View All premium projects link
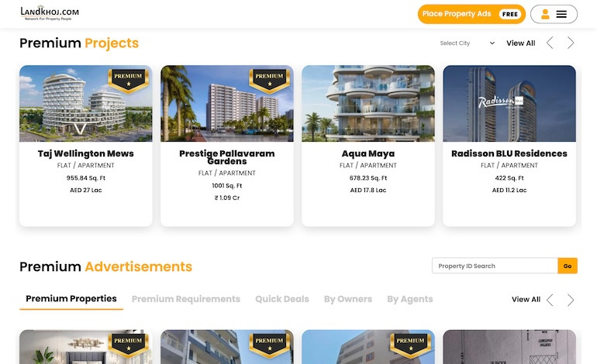This screenshot has width=597, height=364. point(520,43)
